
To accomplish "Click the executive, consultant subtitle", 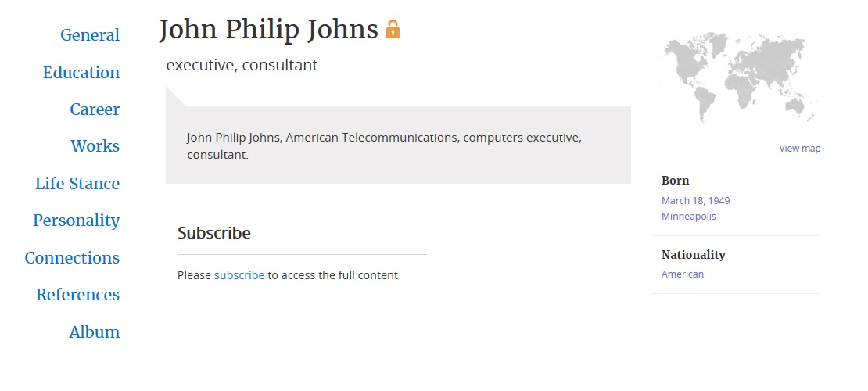I will point(242,66).
